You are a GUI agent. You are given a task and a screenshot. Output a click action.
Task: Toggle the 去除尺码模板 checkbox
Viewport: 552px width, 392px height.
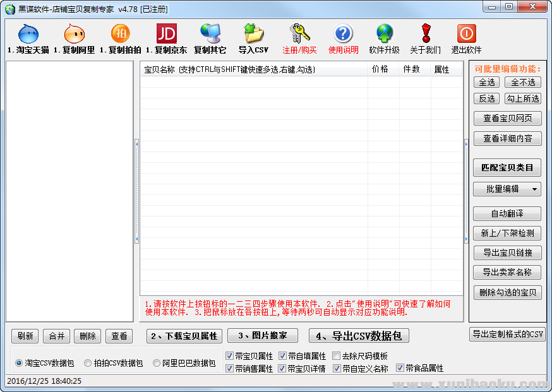(337, 356)
